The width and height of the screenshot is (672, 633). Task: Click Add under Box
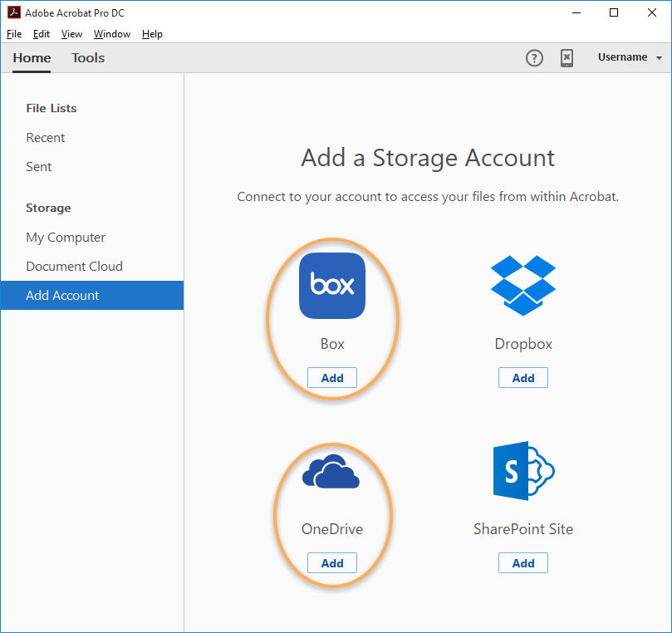tap(331, 377)
